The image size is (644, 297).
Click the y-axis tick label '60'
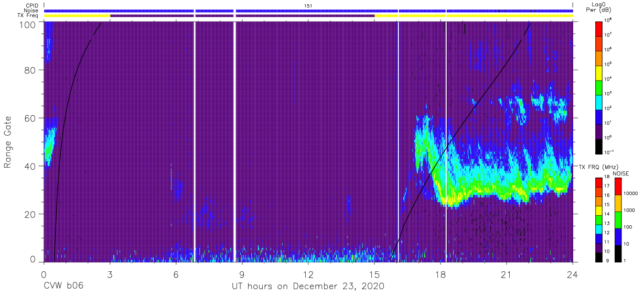(x=30, y=118)
